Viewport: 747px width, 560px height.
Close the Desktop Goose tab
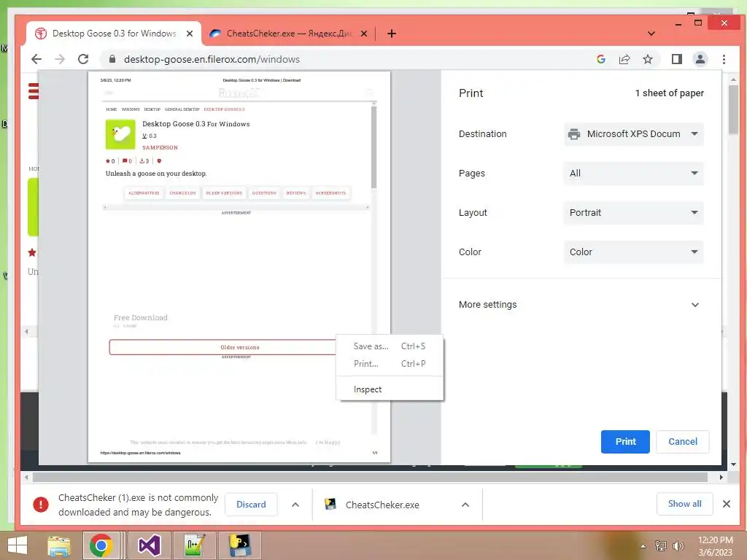pyautogui.click(x=190, y=34)
